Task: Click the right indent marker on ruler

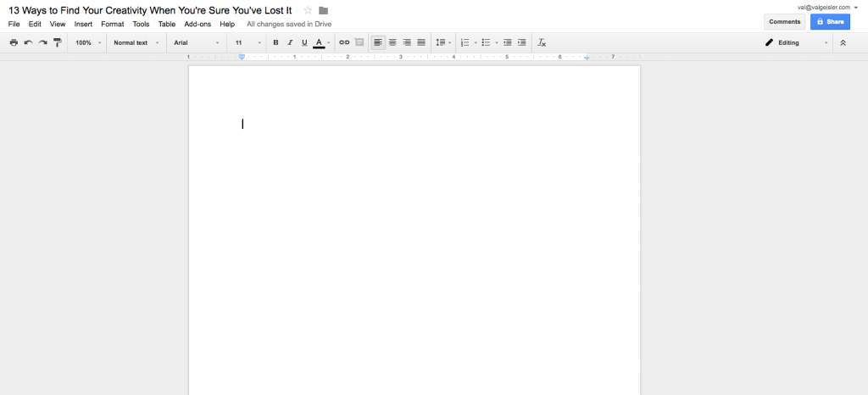Action: pyautogui.click(x=587, y=57)
